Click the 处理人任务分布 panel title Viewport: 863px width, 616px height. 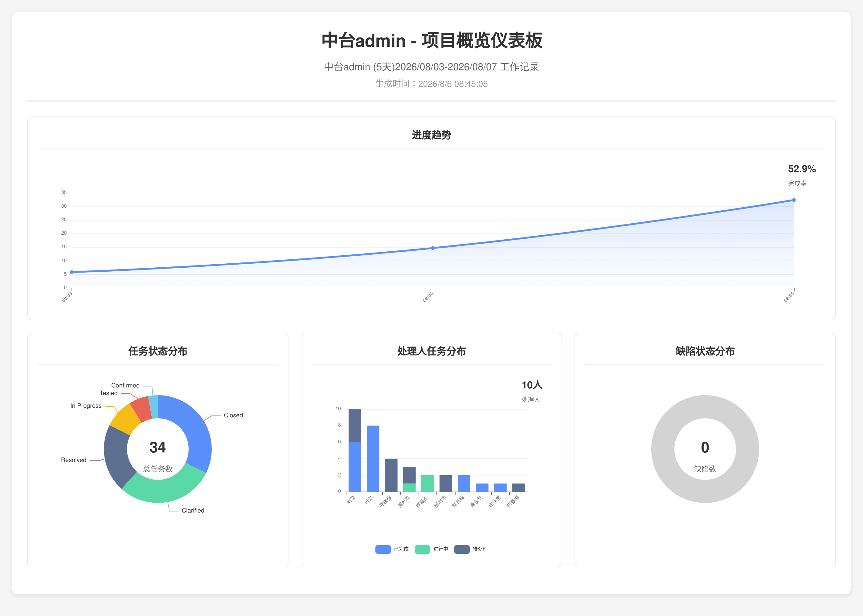point(431,351)
